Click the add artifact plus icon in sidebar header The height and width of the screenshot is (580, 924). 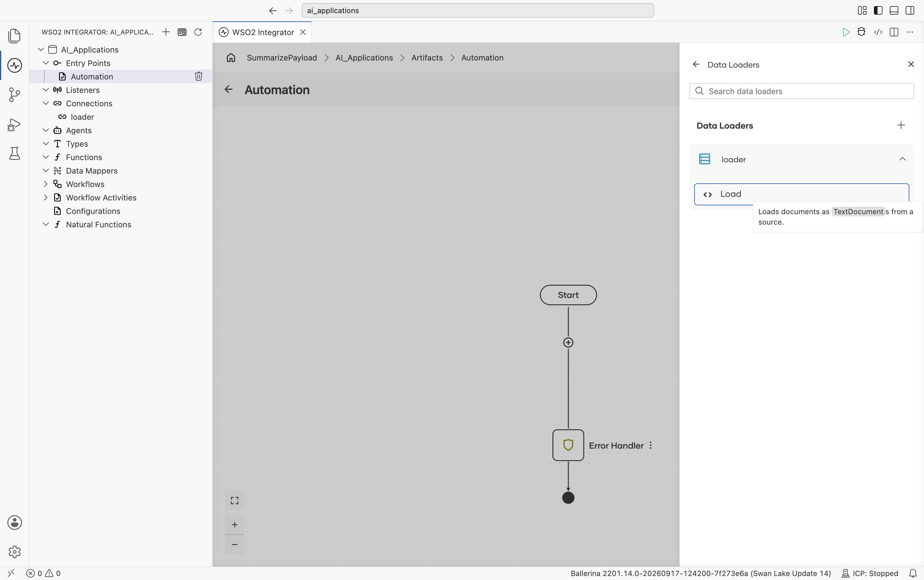point(166,32)
